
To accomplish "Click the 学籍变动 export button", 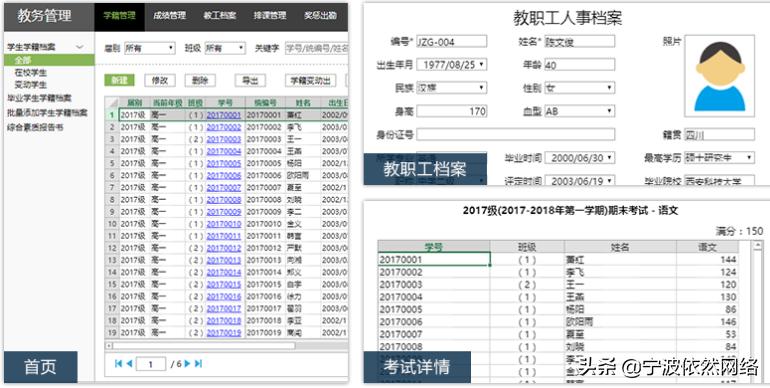I will pyautogui.click(x=310, y=81).
